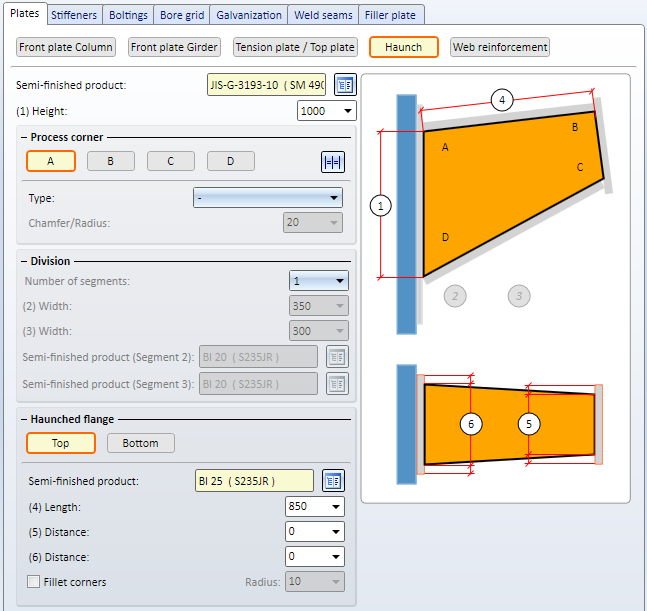Image resolution: width=647 pixels, height=611 pixels.
Task: Click the Front plate Column button
Action: tap(66, 47)
